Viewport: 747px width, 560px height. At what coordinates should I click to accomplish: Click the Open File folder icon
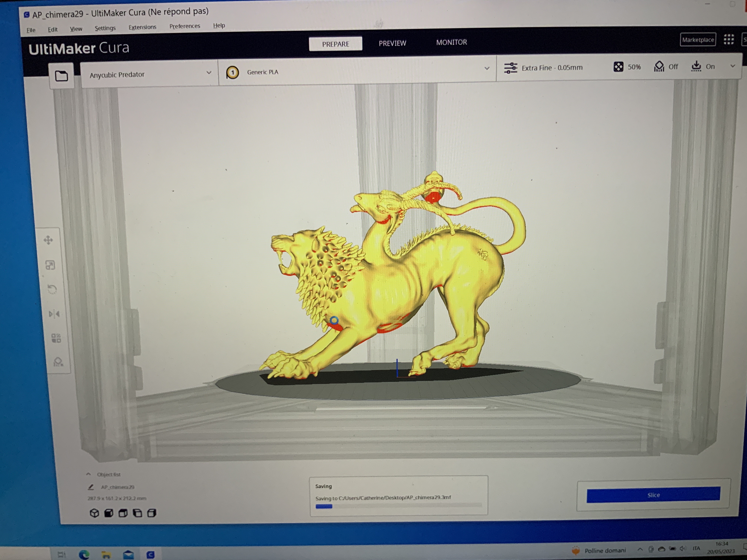(x=62, y=76)
